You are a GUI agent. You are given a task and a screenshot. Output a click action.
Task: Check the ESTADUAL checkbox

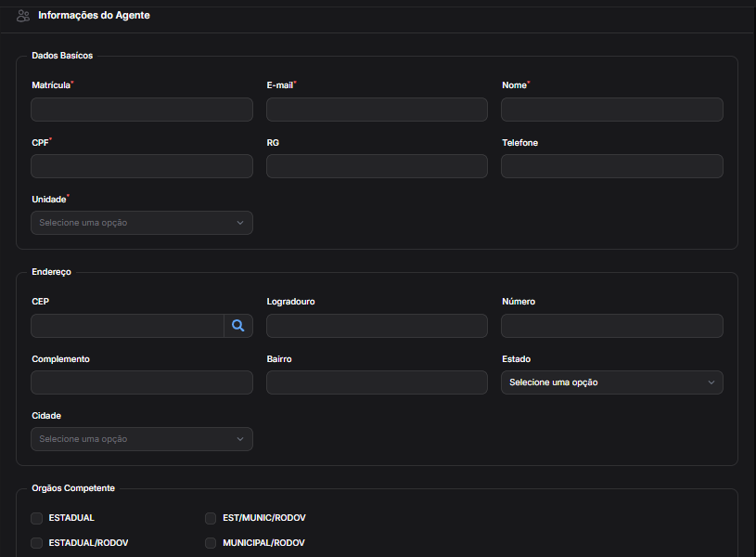(x=37, y=518)
